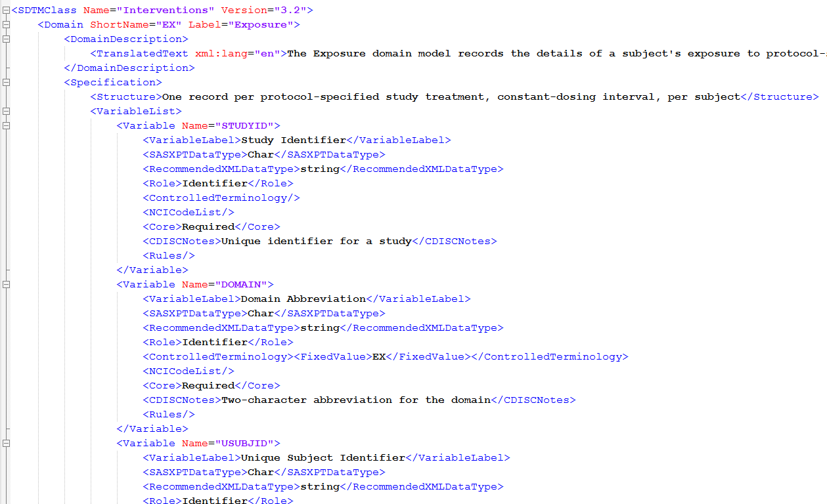
Task: Collapse the DOMAIN Variable node
Action: [x=6, y=284]
